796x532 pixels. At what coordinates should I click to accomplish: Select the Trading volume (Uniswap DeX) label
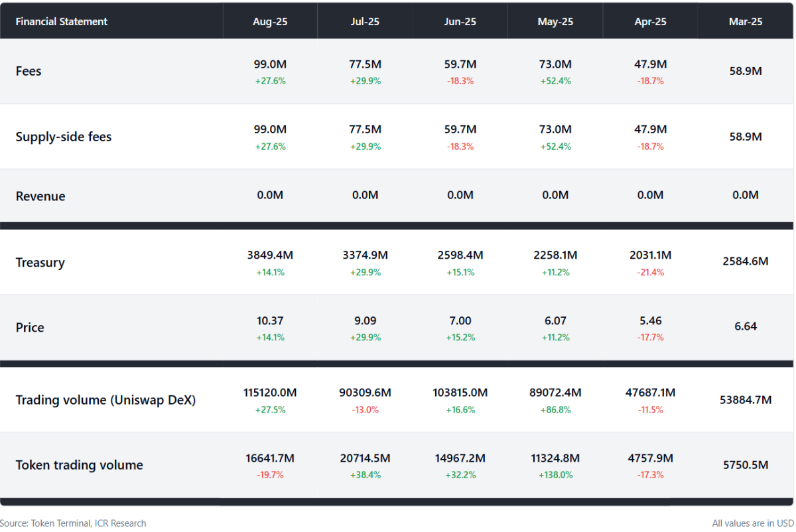tap(105, 400)
